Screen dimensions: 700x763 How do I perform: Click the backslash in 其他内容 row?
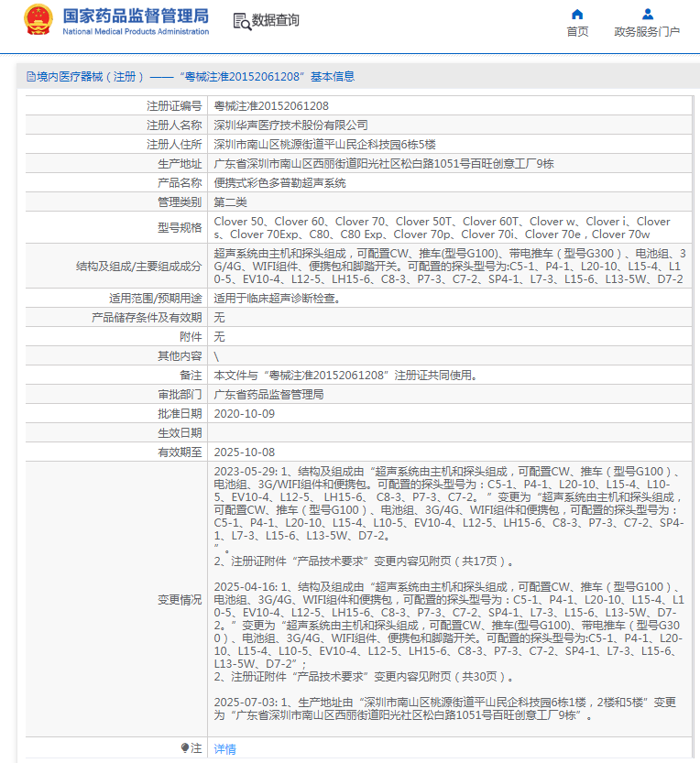(216, 356)
